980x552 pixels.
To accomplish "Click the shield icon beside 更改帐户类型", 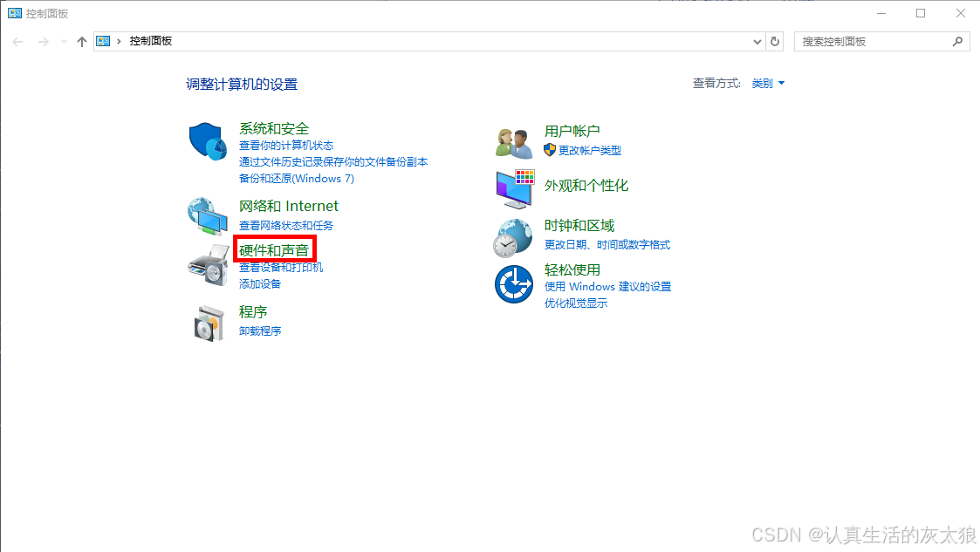I will pos(550,150).
